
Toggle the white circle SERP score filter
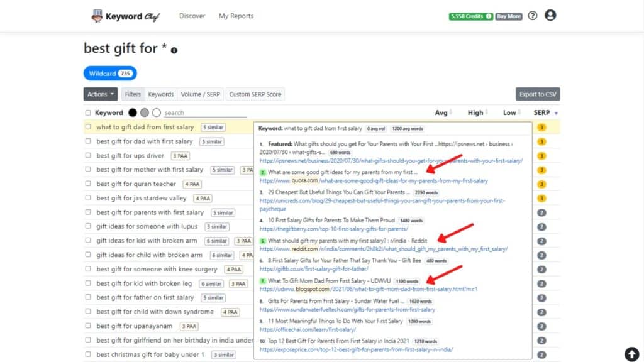[155, 112]
